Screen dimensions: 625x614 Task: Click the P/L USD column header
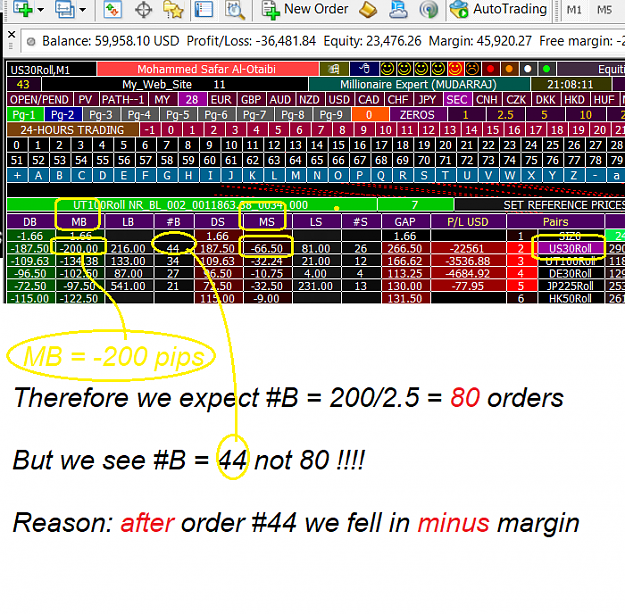pos(468,222)
